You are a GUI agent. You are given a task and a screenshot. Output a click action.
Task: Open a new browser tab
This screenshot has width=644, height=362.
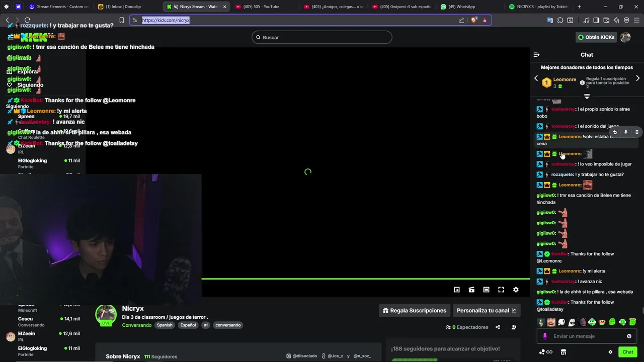pyautogui.click(x=579, y=7)
